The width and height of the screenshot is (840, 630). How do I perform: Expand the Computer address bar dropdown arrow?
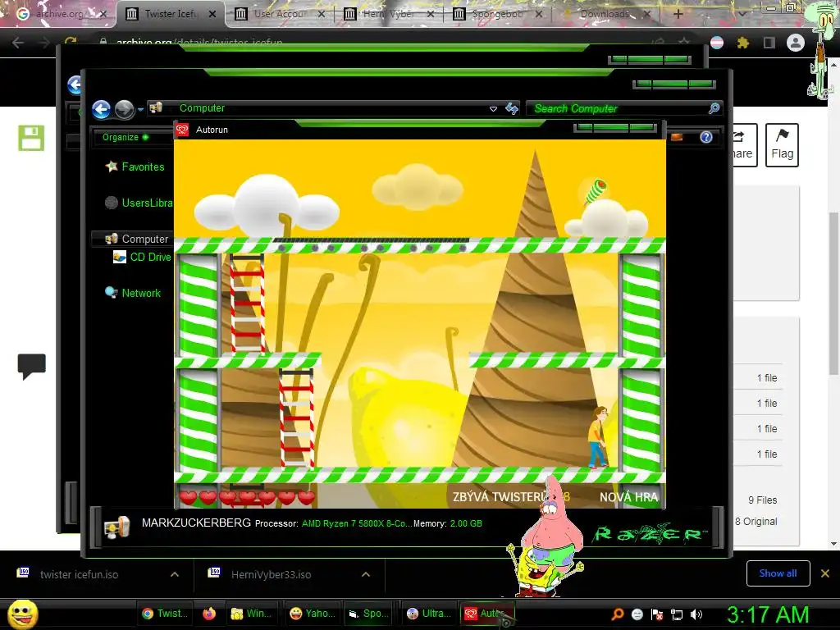493,109
